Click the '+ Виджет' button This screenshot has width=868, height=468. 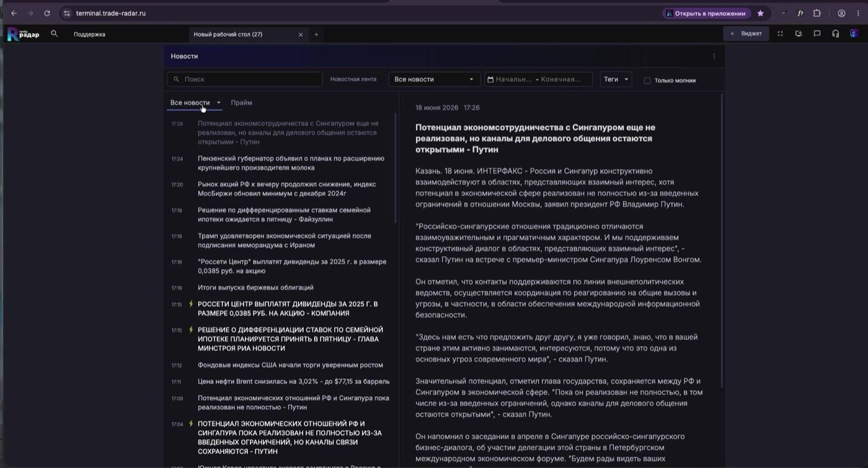click(746, 33)
